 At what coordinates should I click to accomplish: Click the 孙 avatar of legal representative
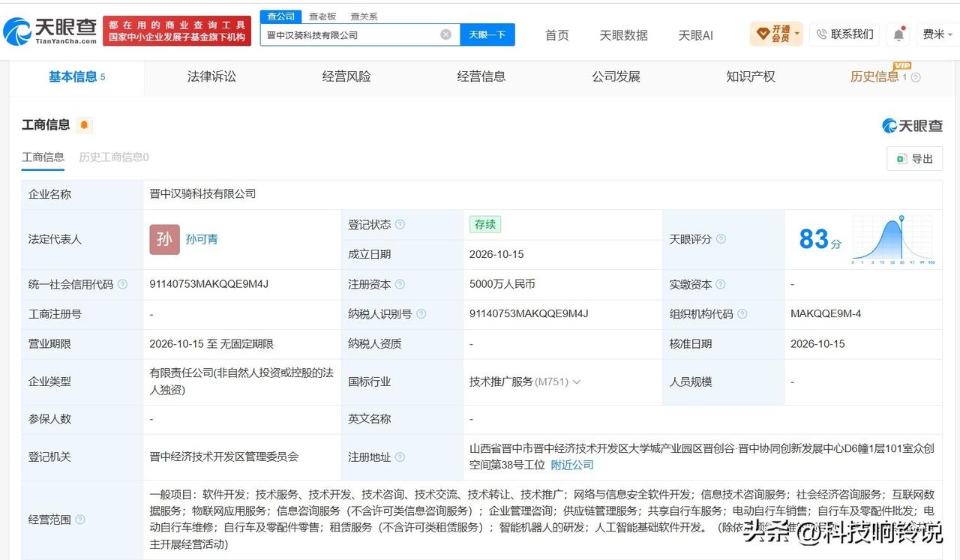point(164,239)
